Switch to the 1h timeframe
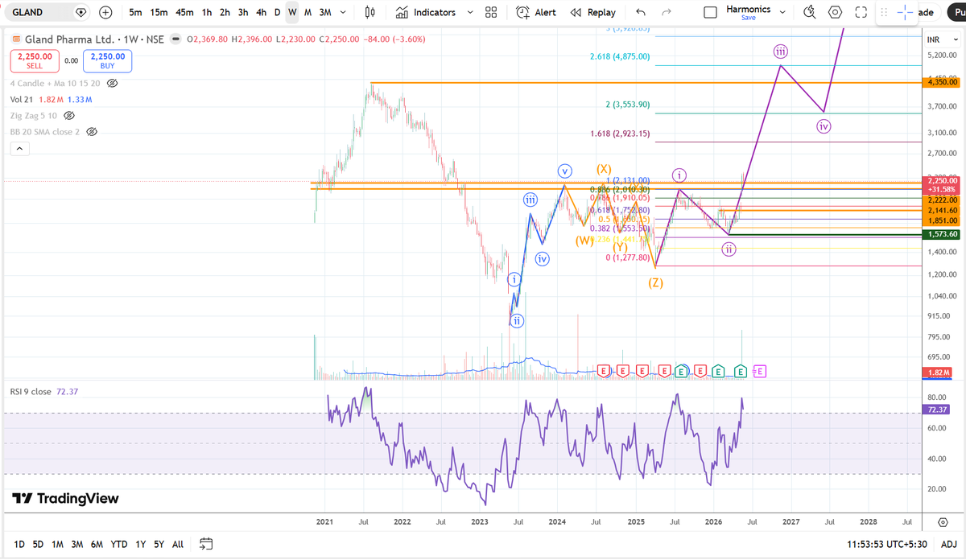966x560 pixels. pyautogui.click(x=207, y=12)
